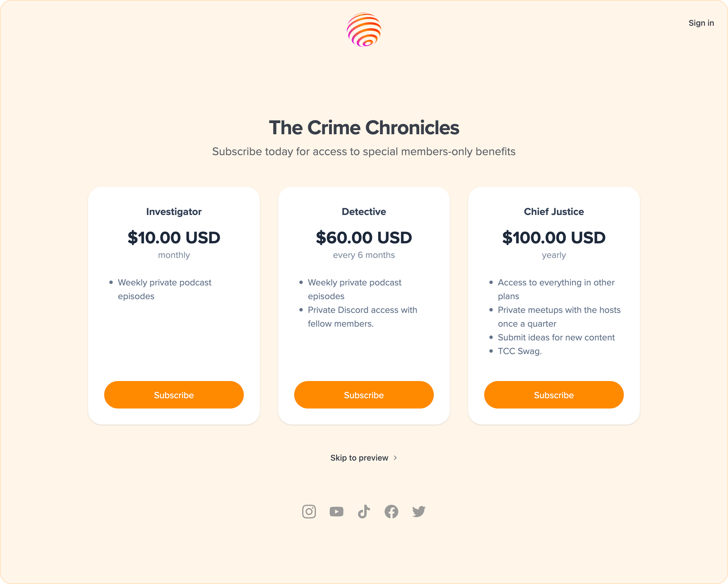
Task: Click the striped globe logo
Action: point(364,30)
